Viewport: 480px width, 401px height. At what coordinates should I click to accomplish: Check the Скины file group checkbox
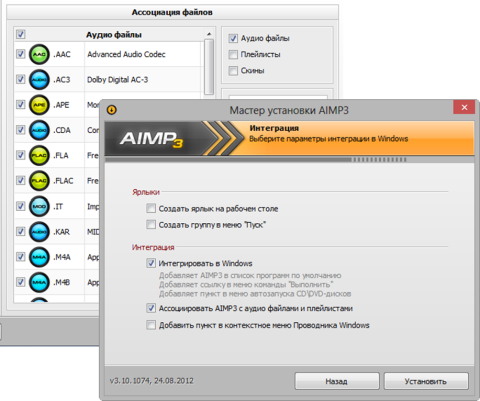[x=233, y=70]
